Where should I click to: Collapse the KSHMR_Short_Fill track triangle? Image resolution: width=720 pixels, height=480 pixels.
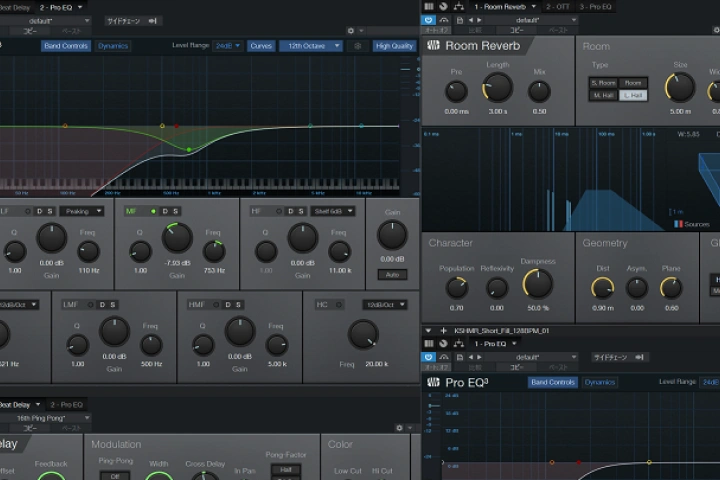[428, 331]
